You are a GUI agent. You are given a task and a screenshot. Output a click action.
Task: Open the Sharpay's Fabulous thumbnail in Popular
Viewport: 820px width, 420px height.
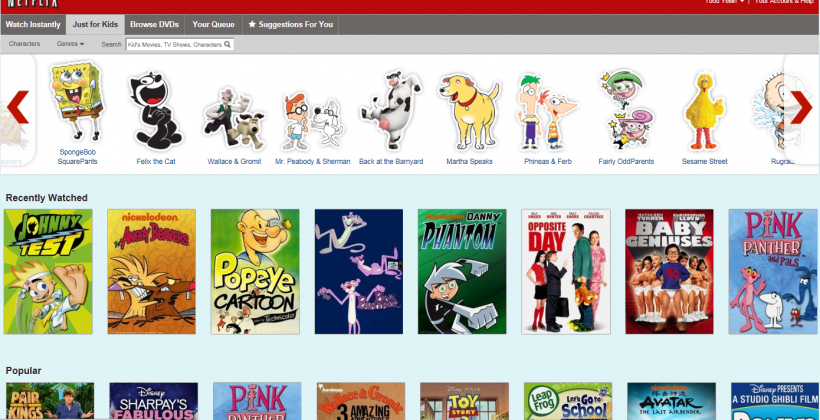(154, 401)
